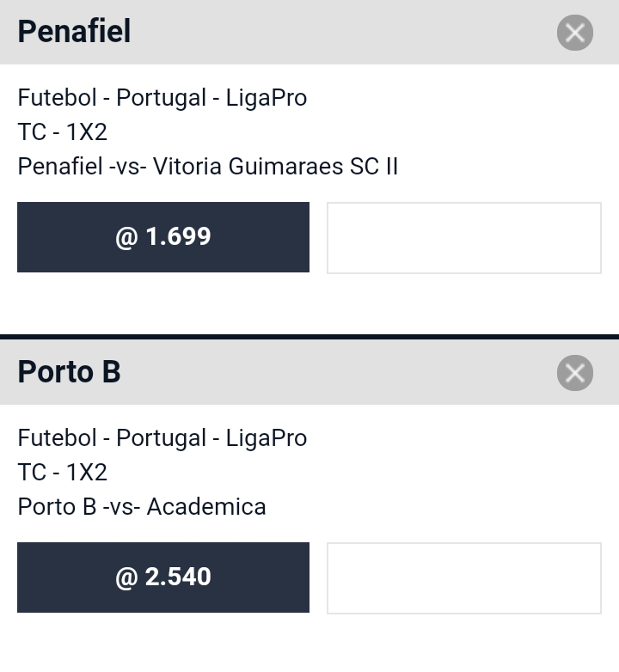Select the word Futebol in the Penafiel bet

pyautogui.click(x=57, y=97)
